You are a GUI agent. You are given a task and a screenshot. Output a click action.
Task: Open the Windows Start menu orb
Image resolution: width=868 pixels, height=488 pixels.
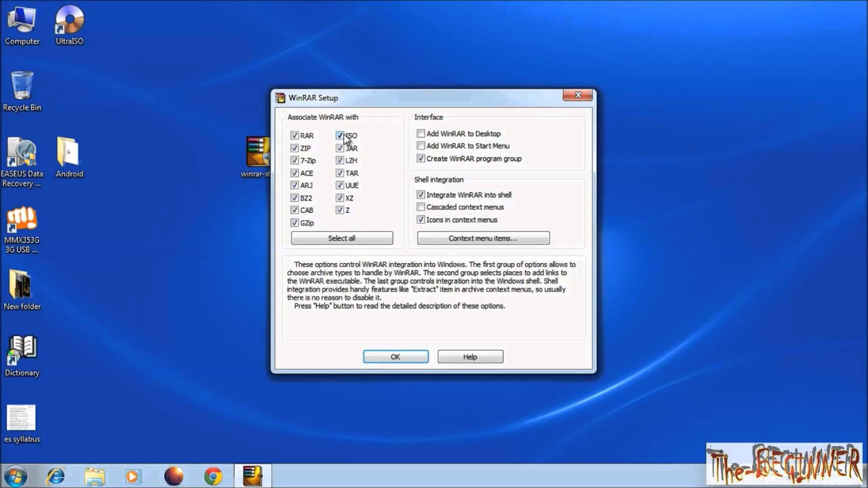pyautogui.click(x=15, y=476)
